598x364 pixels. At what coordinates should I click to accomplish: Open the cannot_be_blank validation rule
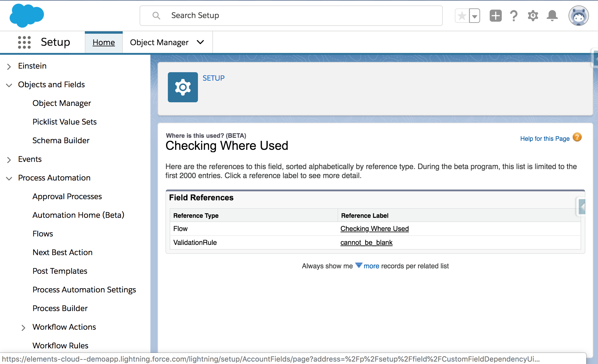[366, 242]
